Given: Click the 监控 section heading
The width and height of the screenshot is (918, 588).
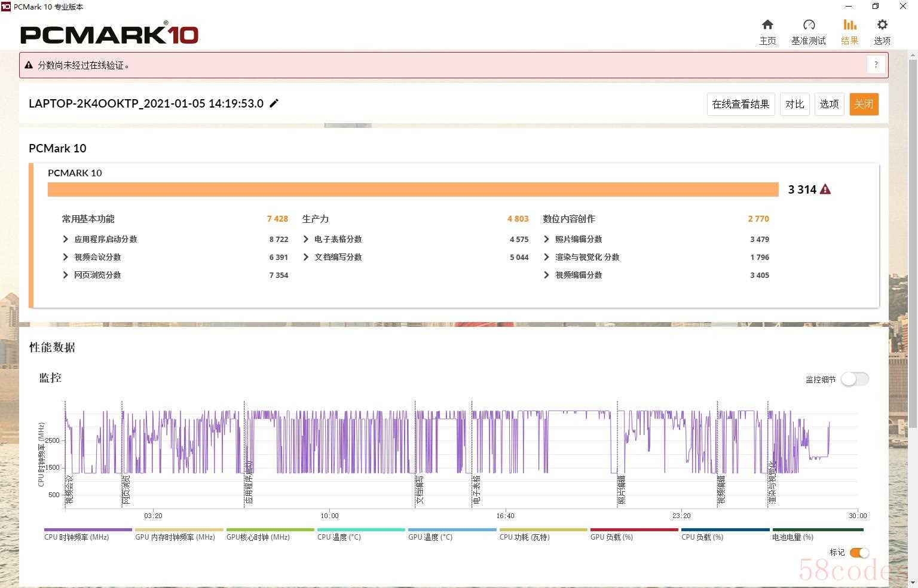Looking at the screenshot, I should [50, 378].
